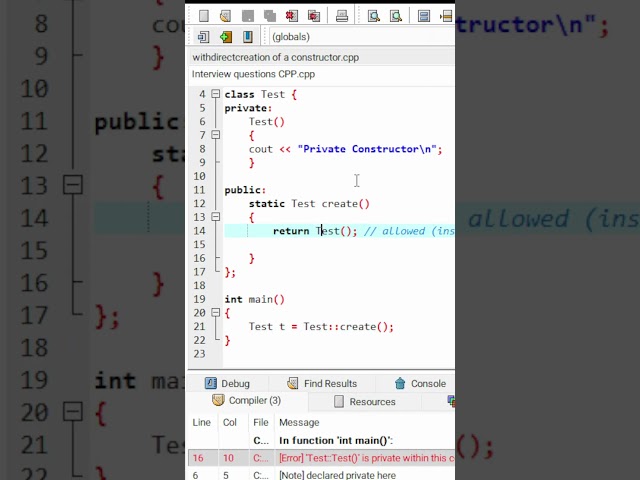Click the Insert snippet icon in second toolbar
This screenshot has width=640, height=480.
pos(203,37)
